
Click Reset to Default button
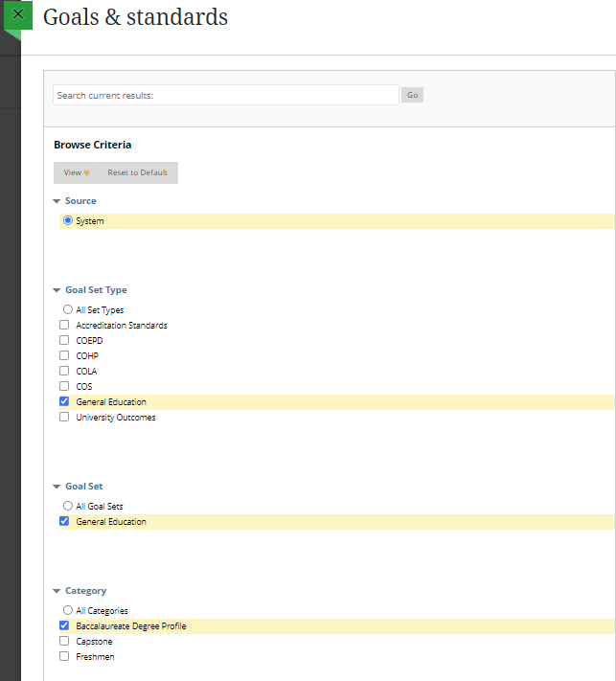coord(137,172)
